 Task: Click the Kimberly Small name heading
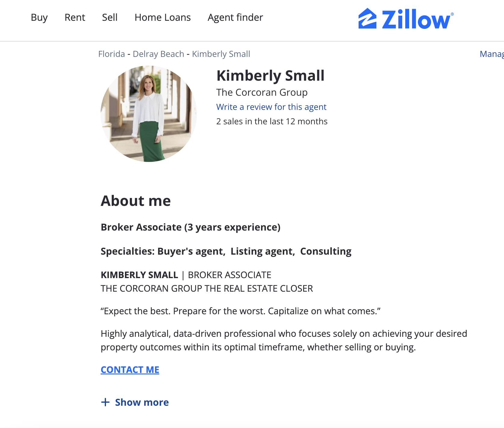click(x=270, y=76)
